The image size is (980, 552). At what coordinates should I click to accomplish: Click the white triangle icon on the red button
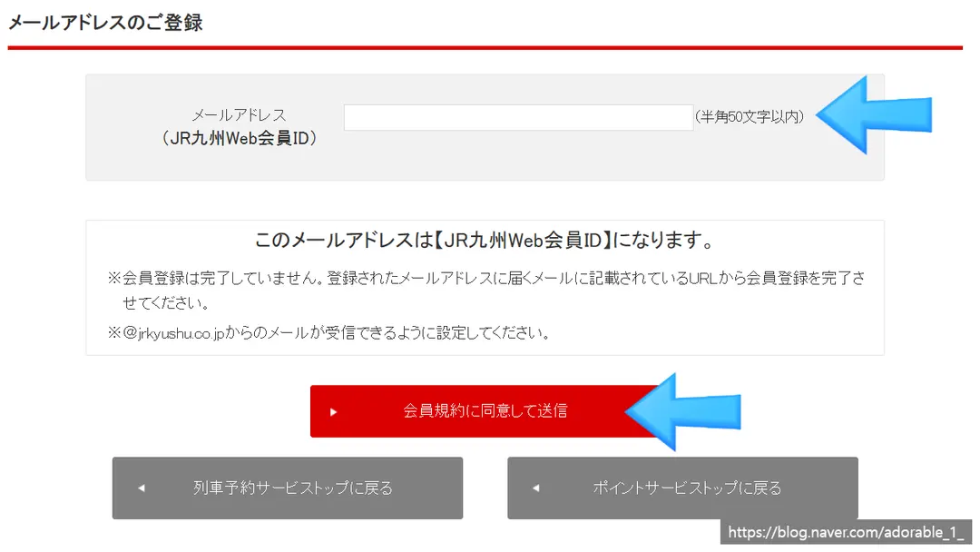[333, 412]
